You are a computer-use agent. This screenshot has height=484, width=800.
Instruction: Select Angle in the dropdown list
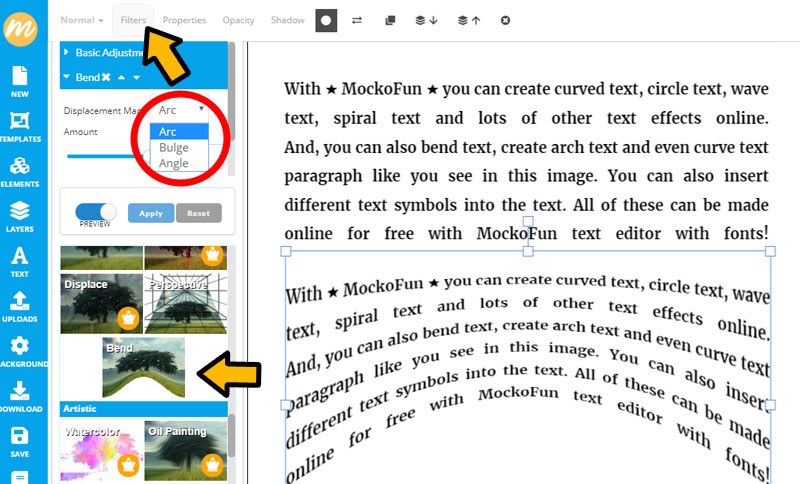click(x=180, y=163)
